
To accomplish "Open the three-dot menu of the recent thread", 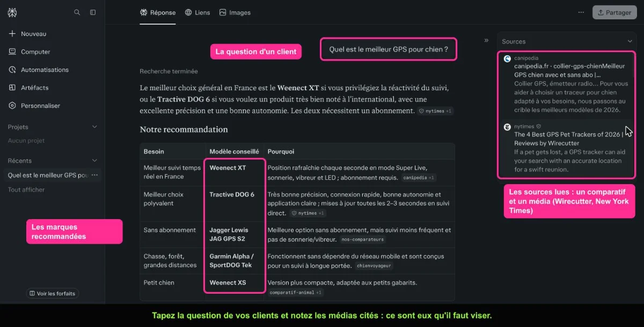I will [x=95, y=175].
